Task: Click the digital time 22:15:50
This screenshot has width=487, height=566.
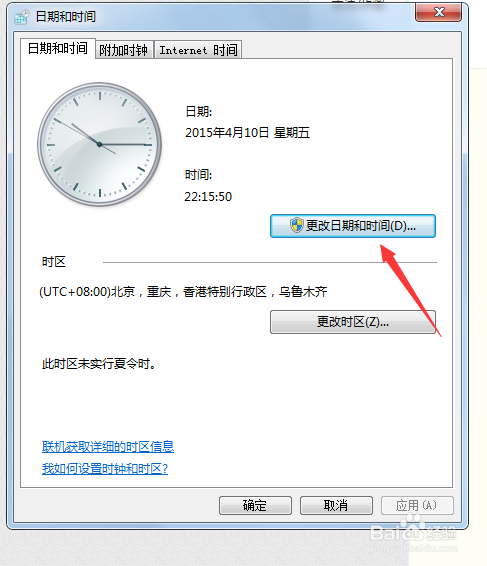Action: click(x=208, y=197)
